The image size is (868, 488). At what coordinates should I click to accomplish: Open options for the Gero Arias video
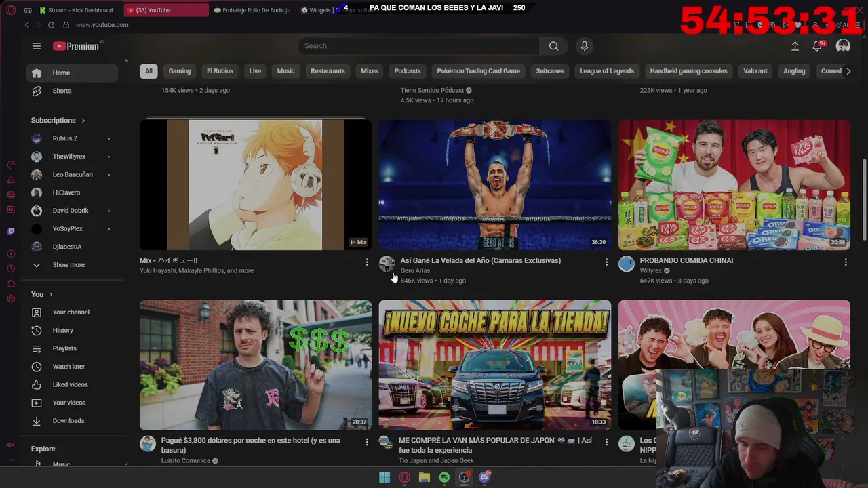click(x=606, y=262)
